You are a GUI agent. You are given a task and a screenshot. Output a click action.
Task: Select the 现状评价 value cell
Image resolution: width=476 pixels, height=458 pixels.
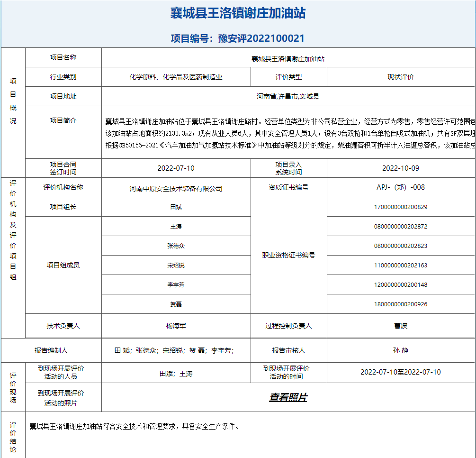pyautogui.click(x=401, y=77)
